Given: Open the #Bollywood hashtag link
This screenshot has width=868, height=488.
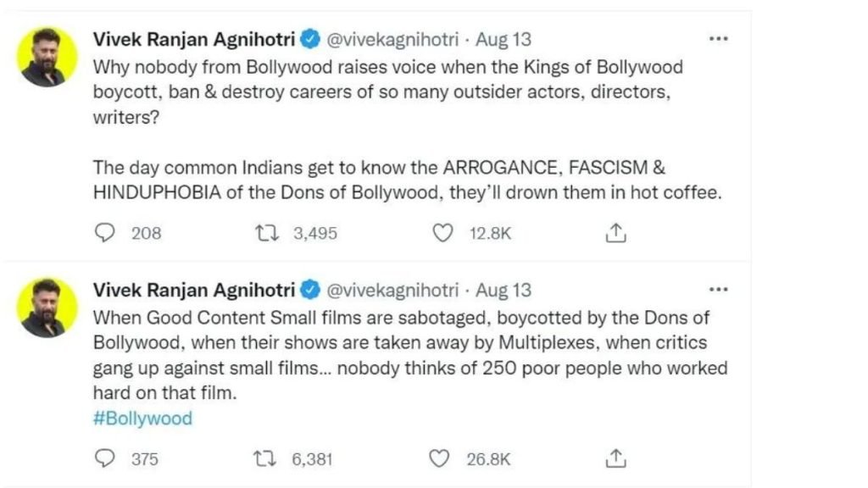Looking at the screenshot, I should click(x=142, y=418).
